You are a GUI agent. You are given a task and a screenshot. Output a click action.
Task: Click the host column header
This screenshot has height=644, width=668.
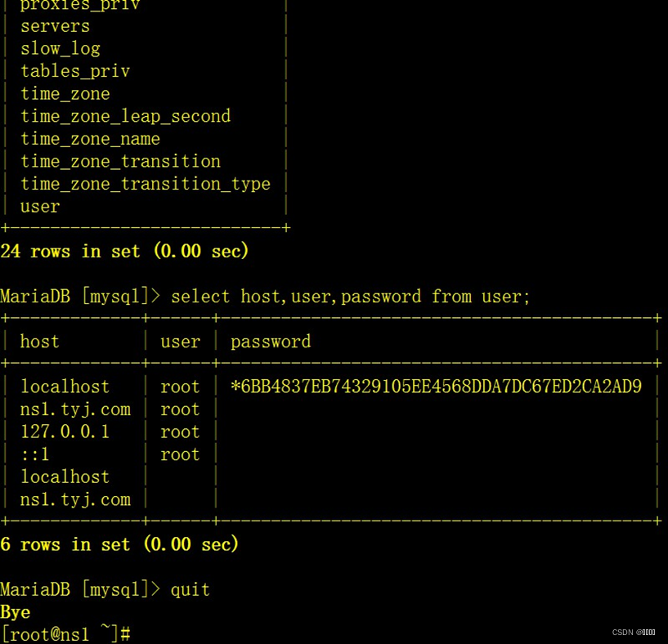click(38, 341)
